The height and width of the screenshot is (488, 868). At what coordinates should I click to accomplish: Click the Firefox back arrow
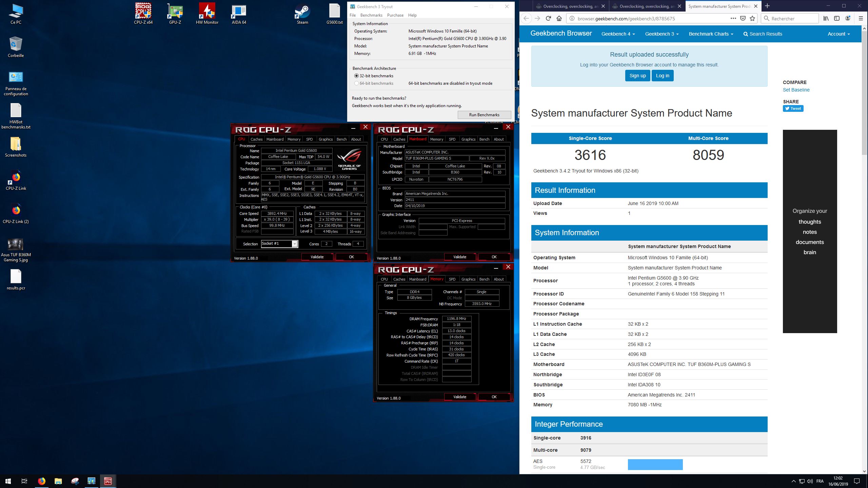point(526,19)
